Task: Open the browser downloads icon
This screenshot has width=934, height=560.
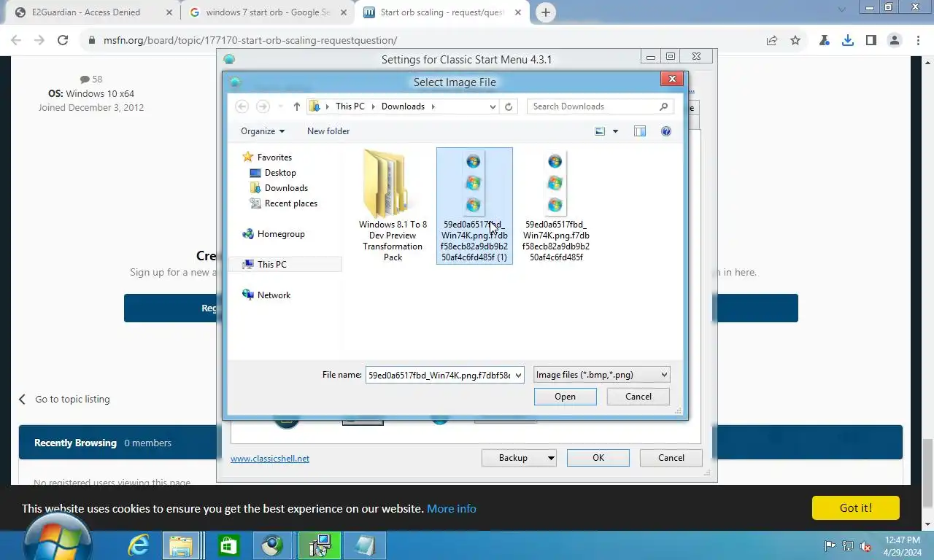Action: coord(848,41)
